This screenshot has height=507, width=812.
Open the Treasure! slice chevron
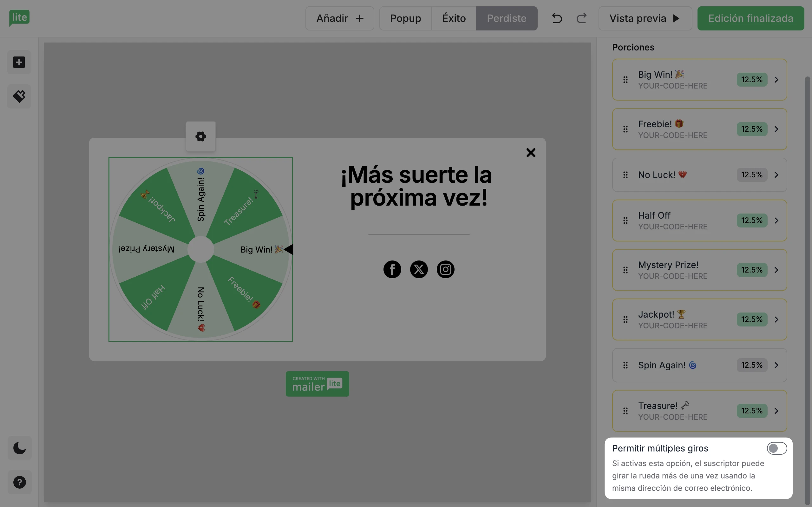[x=776, y=411]
